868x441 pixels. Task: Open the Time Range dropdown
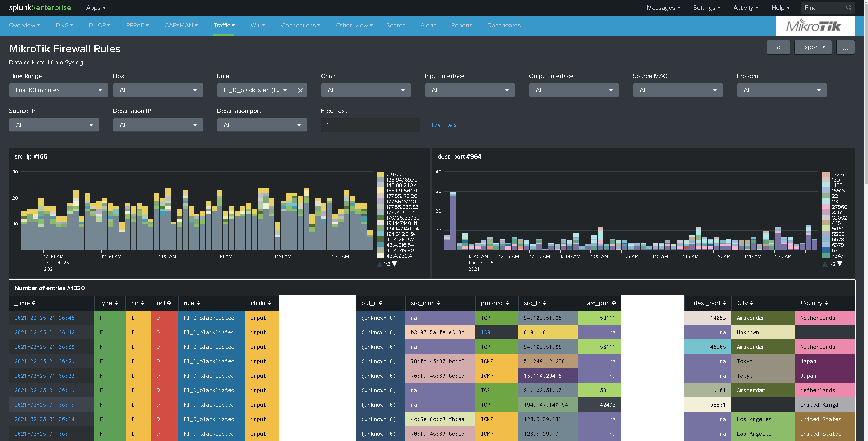pos(59,90)
